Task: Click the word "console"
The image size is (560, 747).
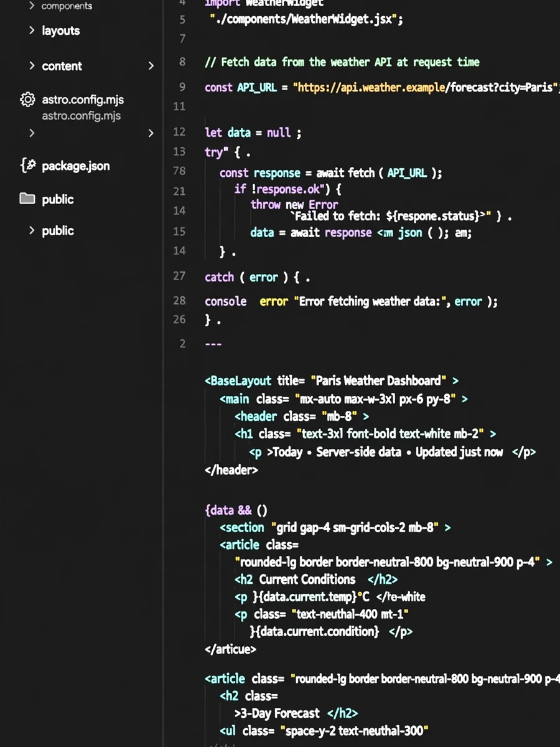Action: pyautogui.click(x=226, y=301)
